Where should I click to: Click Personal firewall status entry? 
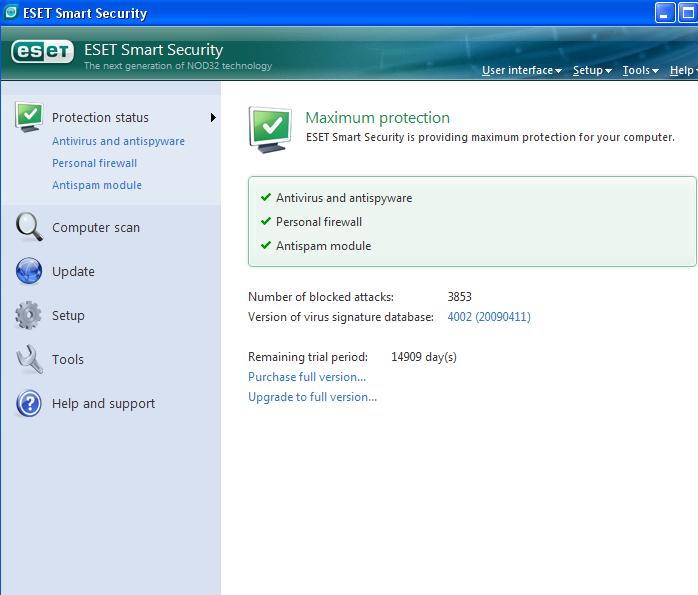[319, 222]
